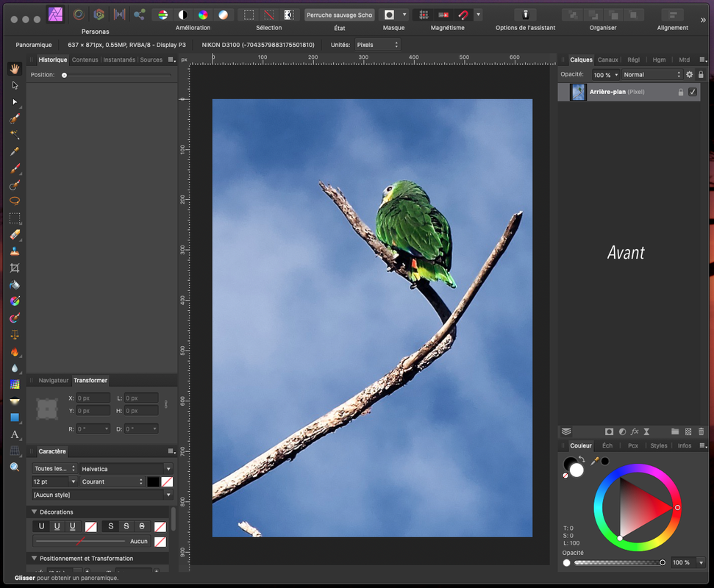
Task: Select the Paint Brush tool
Action: tap(15, 168)
